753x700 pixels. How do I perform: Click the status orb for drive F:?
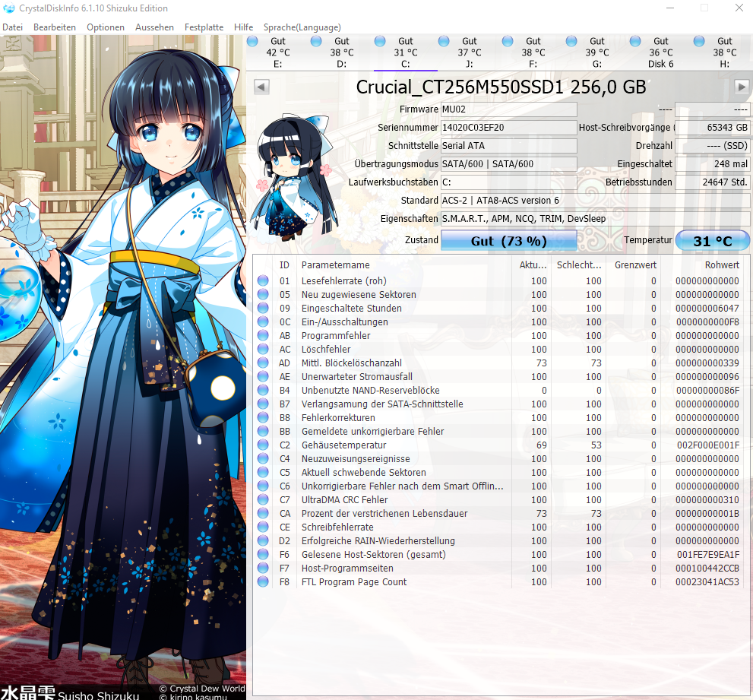pos(508,41)
